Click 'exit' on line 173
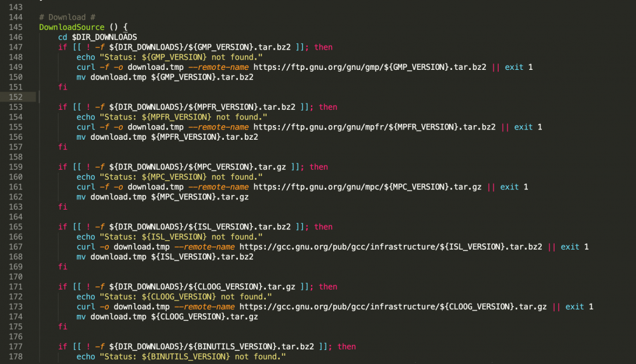 coord(575,307)
